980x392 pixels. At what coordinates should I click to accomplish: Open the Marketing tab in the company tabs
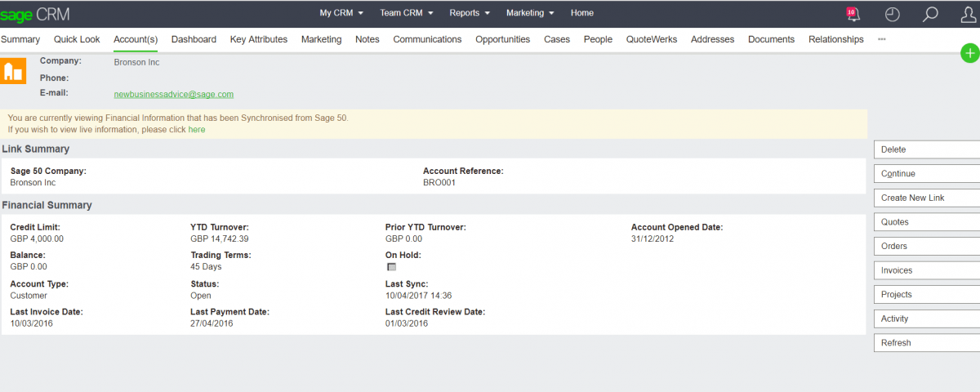pos(322,39)
